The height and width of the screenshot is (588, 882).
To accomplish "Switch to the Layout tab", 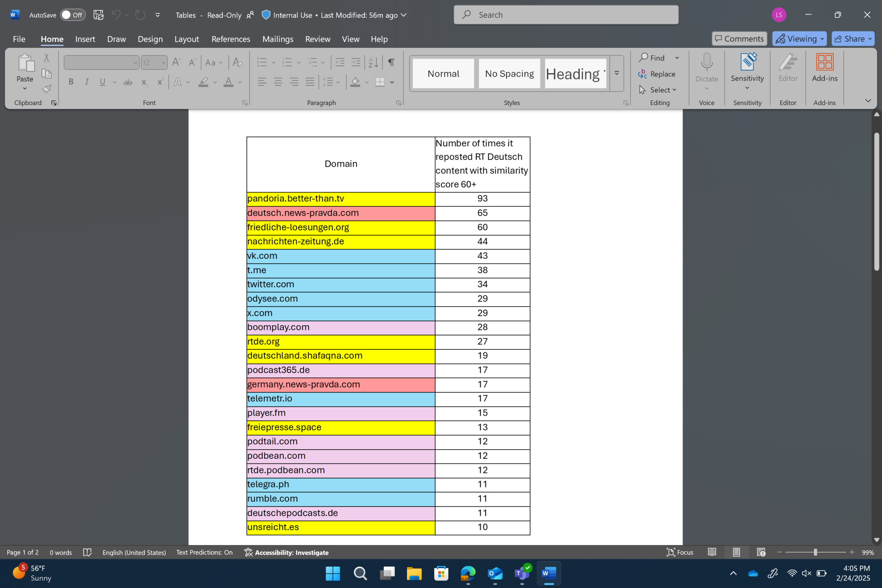I will pyautogui.click(x=186, y=39).
